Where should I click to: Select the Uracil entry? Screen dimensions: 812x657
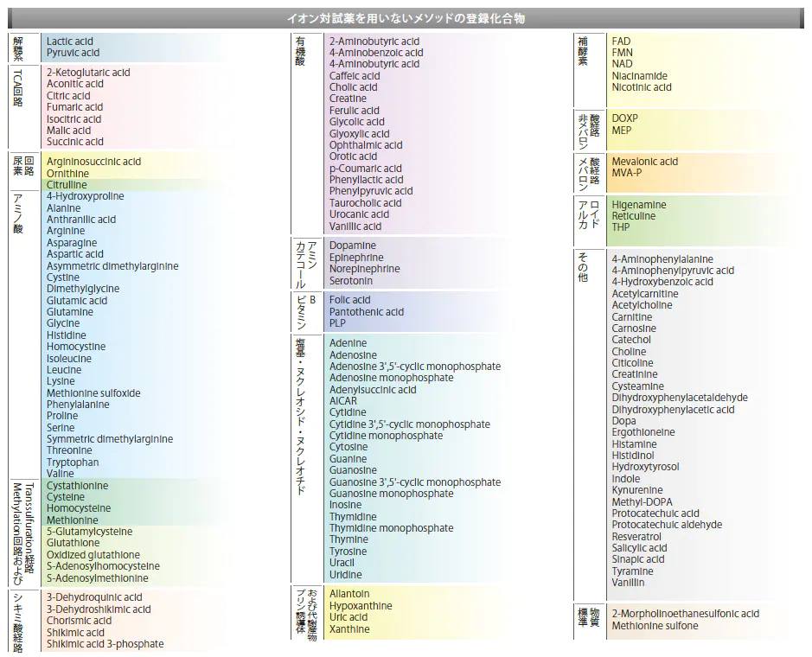point(342,563)
